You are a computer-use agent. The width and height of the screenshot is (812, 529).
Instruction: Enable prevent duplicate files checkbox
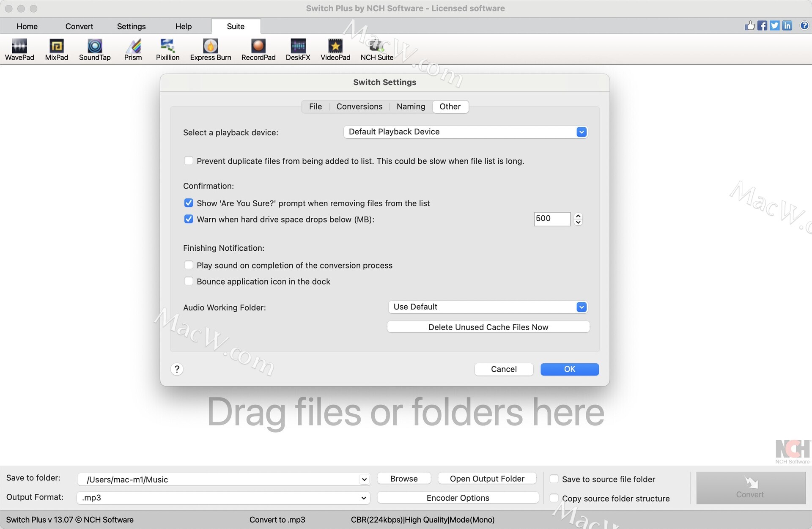(x=189, y=161)
